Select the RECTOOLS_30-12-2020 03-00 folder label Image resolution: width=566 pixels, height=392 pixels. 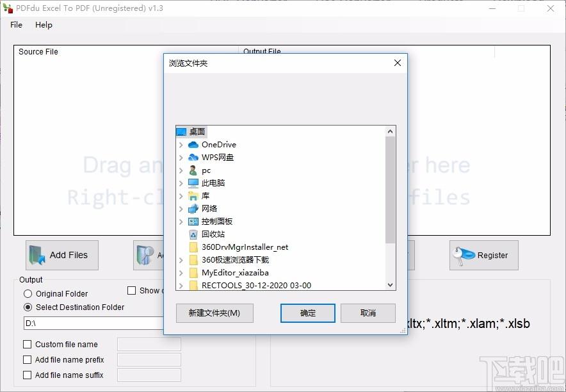[256, 286]
